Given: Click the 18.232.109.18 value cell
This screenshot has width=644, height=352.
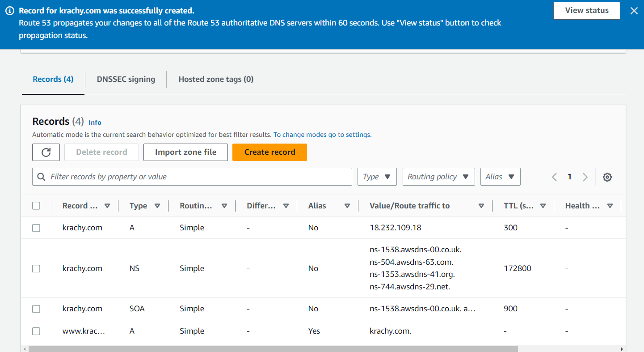Looking at the screenshot, I should pyautogui.click(x=396, y=228).
